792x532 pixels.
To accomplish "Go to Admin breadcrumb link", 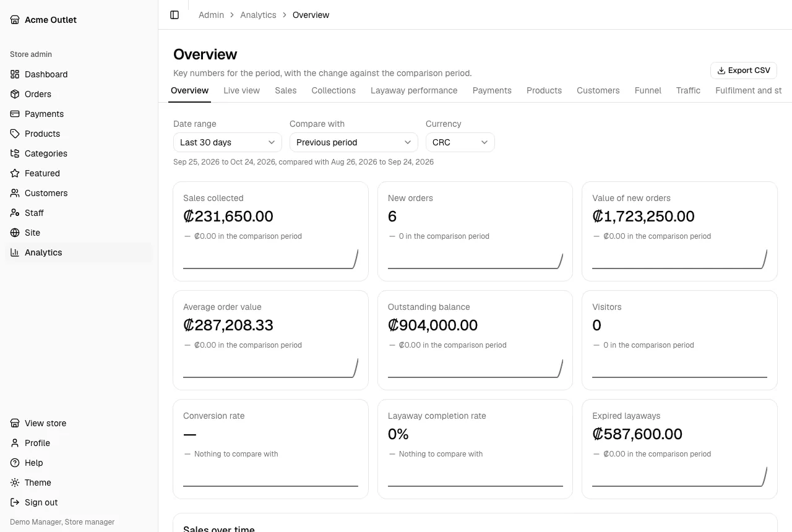I will coord(211,15).
